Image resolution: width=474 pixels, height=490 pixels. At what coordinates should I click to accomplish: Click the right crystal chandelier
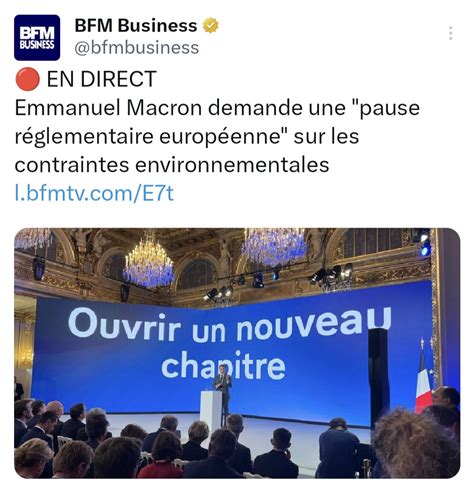[274, 246]
